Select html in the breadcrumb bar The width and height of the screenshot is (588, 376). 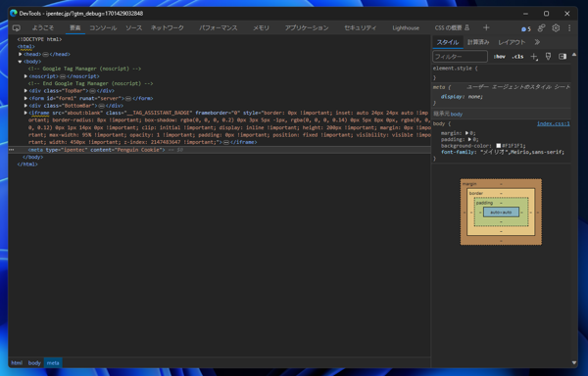point(17,363)
